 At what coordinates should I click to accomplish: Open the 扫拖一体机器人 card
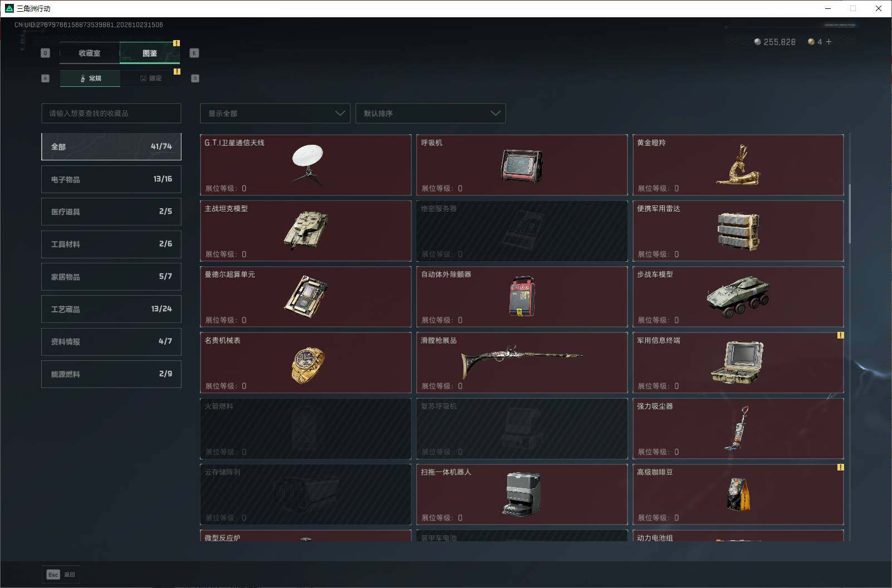[x=522, y=494]
